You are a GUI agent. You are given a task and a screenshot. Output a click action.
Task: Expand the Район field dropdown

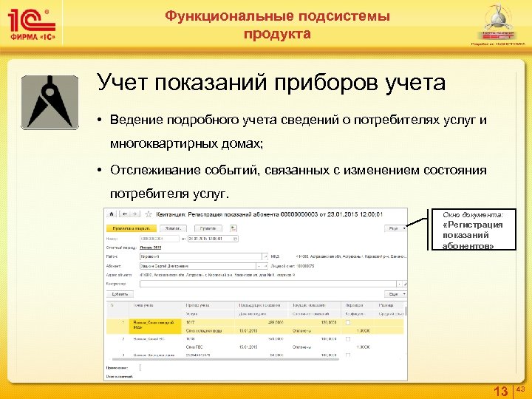(265, 256)
